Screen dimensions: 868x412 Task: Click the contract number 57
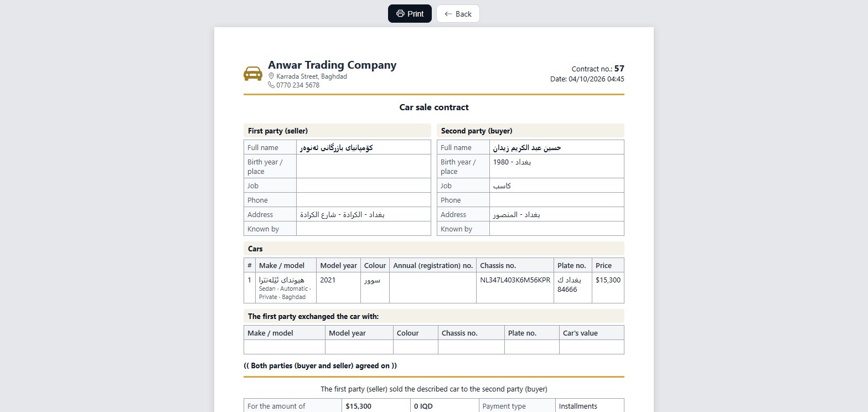(x=619, y=69)
